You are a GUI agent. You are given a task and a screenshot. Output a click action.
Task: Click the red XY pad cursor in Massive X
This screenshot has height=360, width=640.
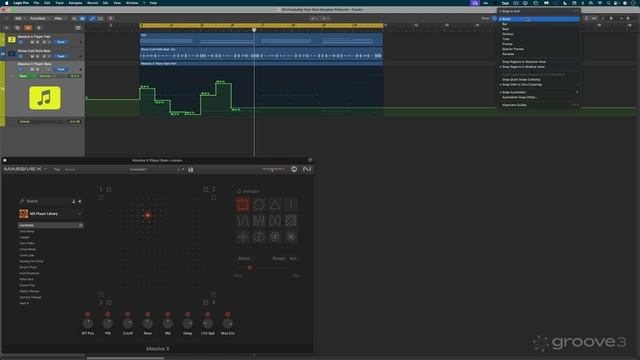click(148, 215)
